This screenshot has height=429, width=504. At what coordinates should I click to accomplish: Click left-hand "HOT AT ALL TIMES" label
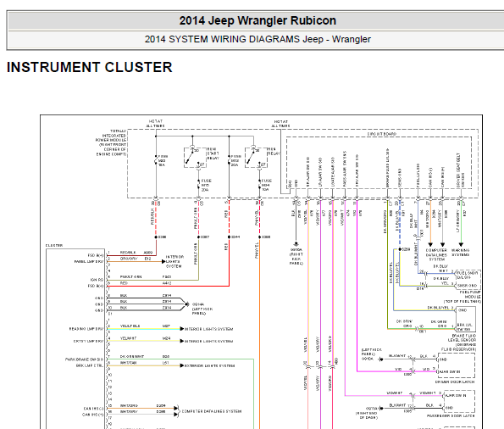[x=156, y=124]
